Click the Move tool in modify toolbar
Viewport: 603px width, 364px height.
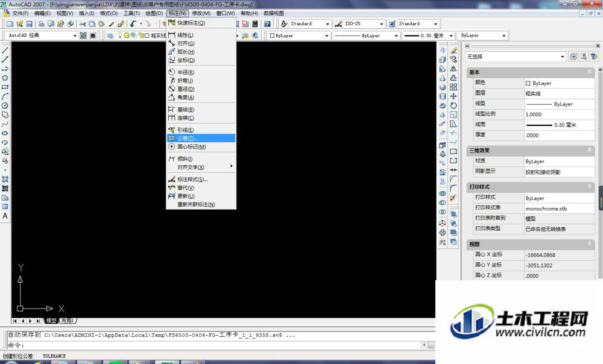(454, 96)
